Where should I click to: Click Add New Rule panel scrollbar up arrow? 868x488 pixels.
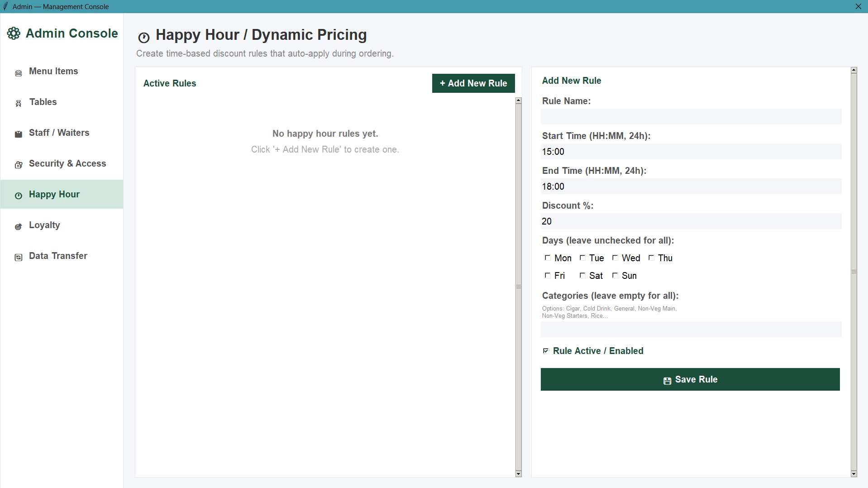click(x=854, y=70)
